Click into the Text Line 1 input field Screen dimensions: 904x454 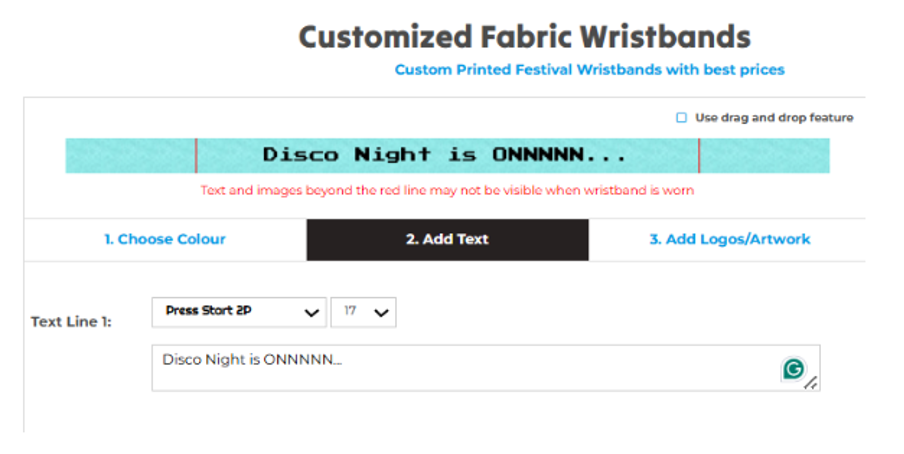(x=460, y=368)
